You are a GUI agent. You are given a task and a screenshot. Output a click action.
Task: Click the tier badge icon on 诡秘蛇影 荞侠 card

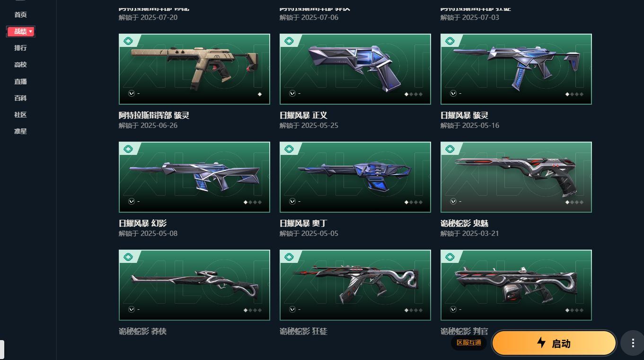click(x=128, y=257)
